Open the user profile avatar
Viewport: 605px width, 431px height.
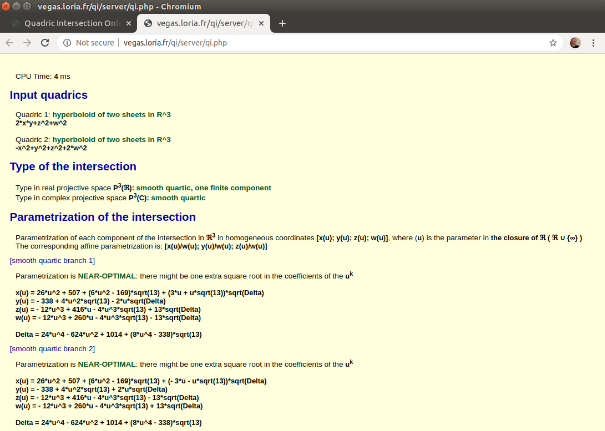pos(576,43)
